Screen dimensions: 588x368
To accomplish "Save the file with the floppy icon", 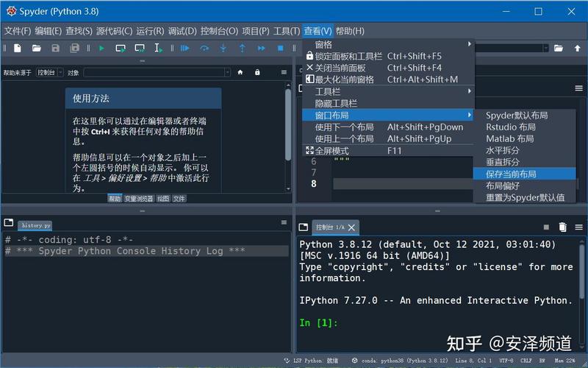I will [56, 48].
